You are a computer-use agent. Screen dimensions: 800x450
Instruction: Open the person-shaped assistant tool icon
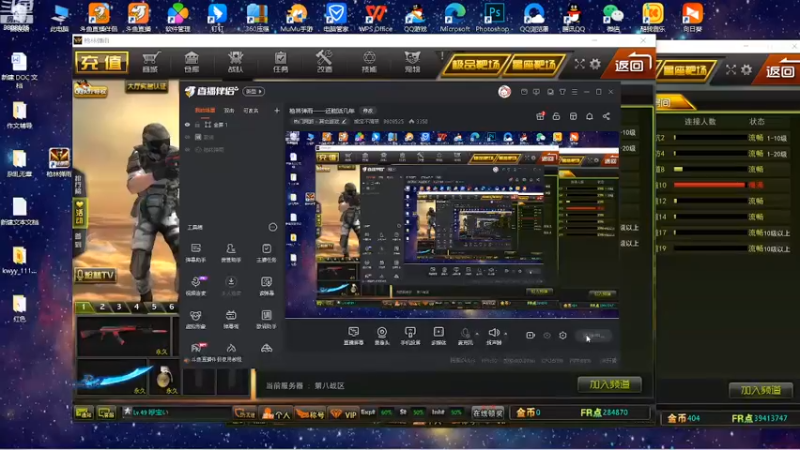pyautogui.click(x=231, y=253)
